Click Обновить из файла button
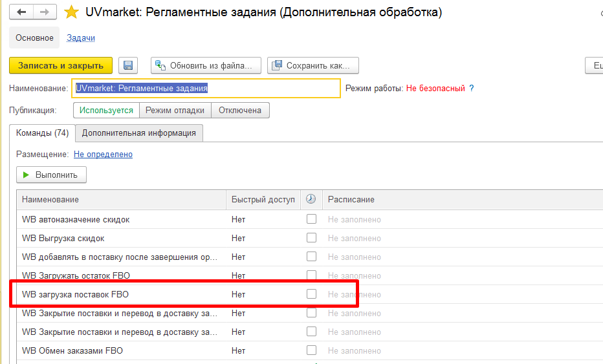 [206, 66]
